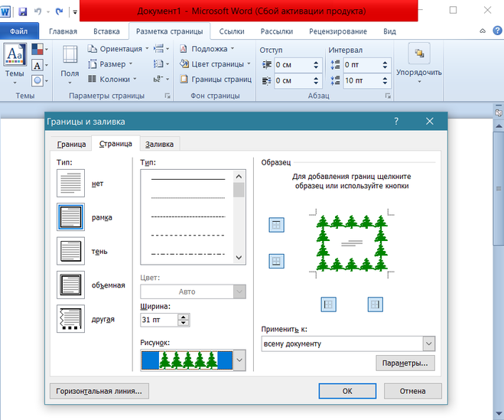Open the Вставка ribbon tab
Image resolution: width=504 pixels, height=420 pixels.
click(106, 31)
